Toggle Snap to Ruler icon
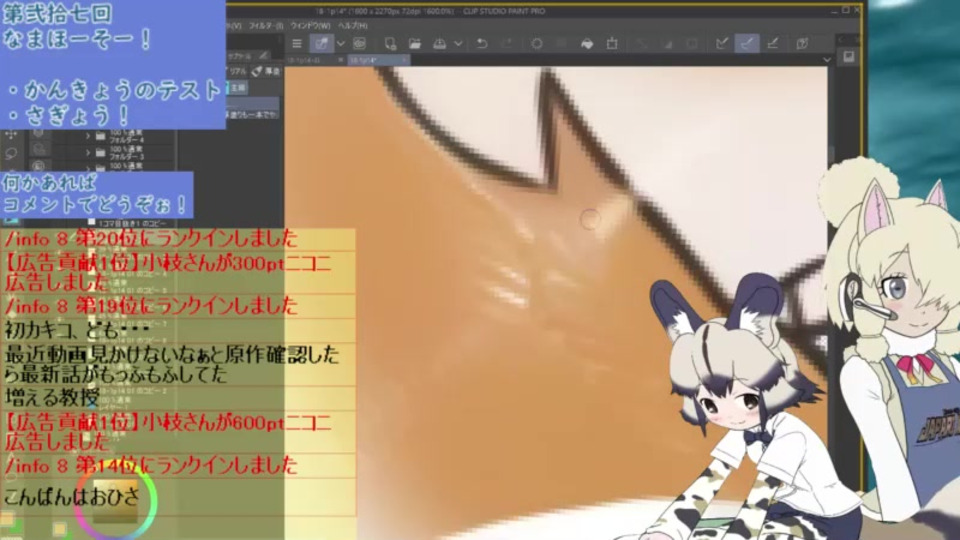The height and width of the screenshot is (540, 960). point(722,43)
